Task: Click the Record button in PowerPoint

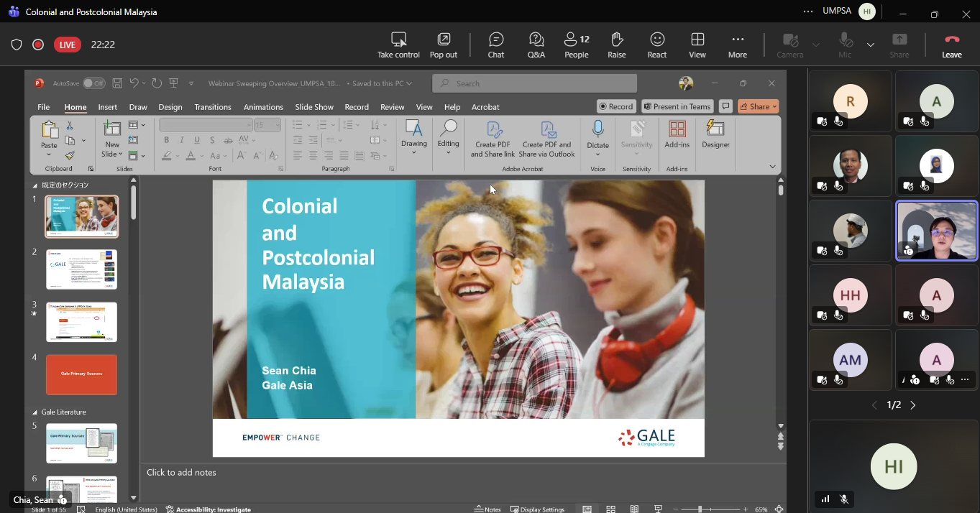Action: coord(616,106)
